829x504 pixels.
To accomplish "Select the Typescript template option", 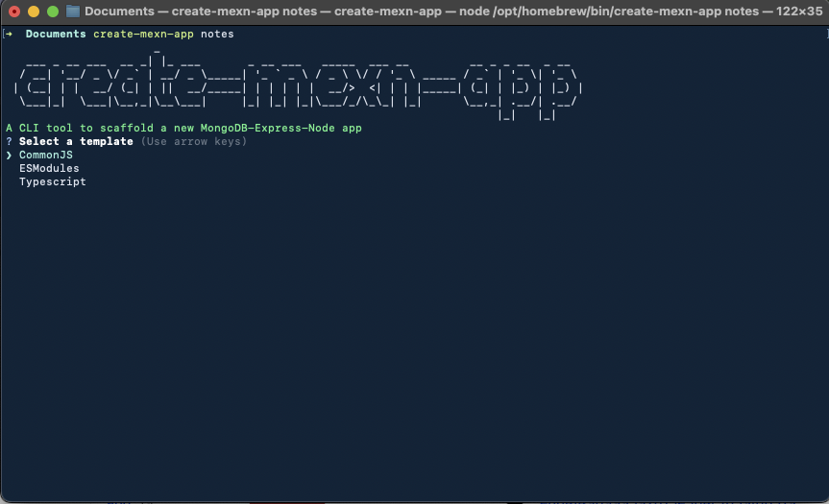I will [x=52, y=181].
